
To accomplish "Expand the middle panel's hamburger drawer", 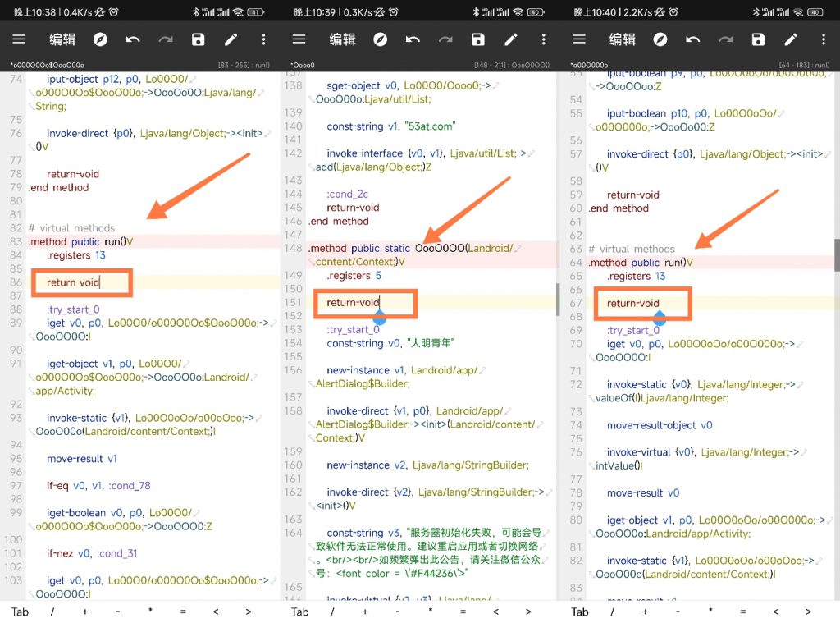I will tap(299, 39).
